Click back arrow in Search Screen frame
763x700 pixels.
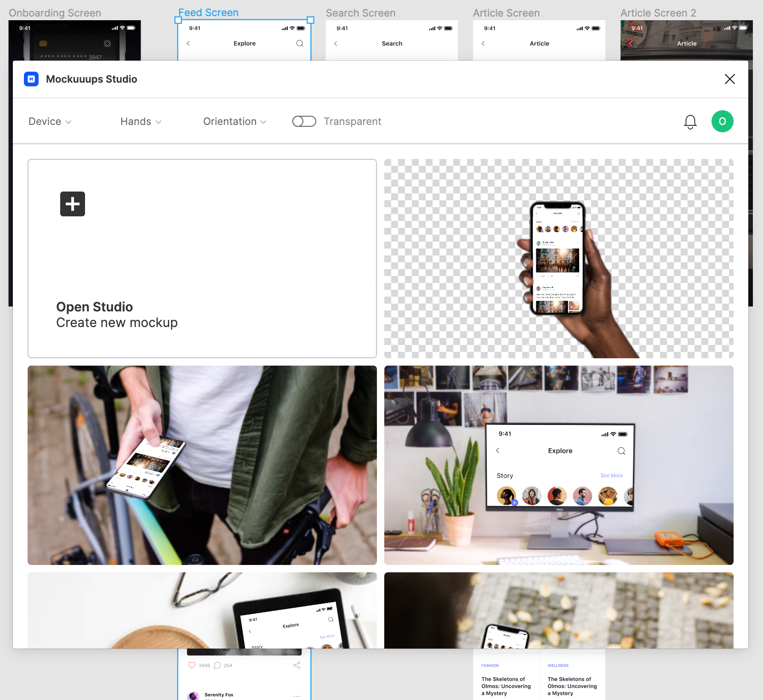point(336,44)
